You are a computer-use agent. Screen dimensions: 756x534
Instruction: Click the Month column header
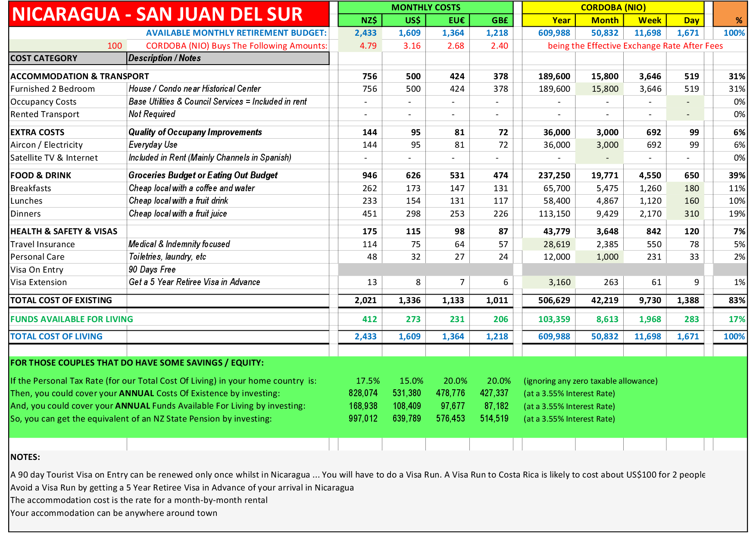click(600, 20)
